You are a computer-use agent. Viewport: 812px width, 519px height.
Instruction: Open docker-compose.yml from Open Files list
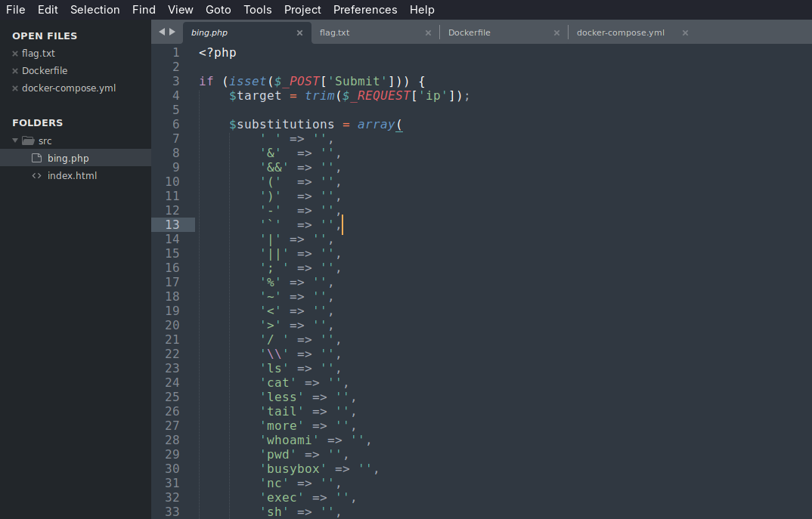point(69,88)
